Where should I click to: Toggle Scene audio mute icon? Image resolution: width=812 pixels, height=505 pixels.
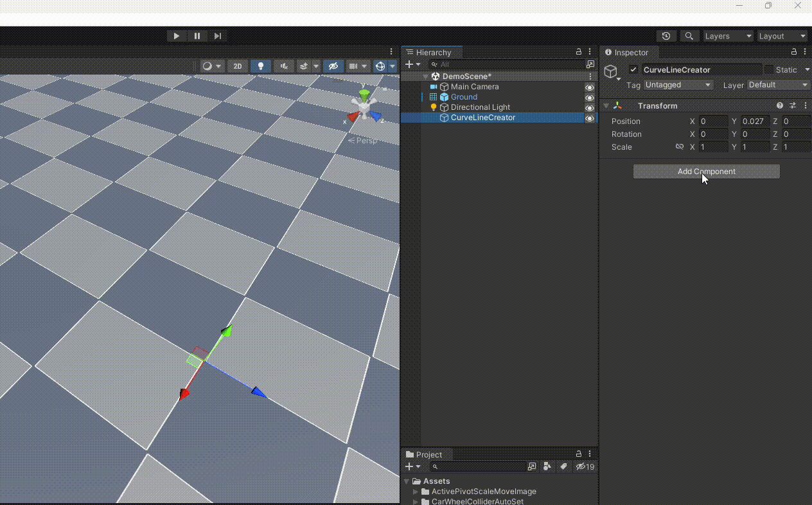pos(284,66)
